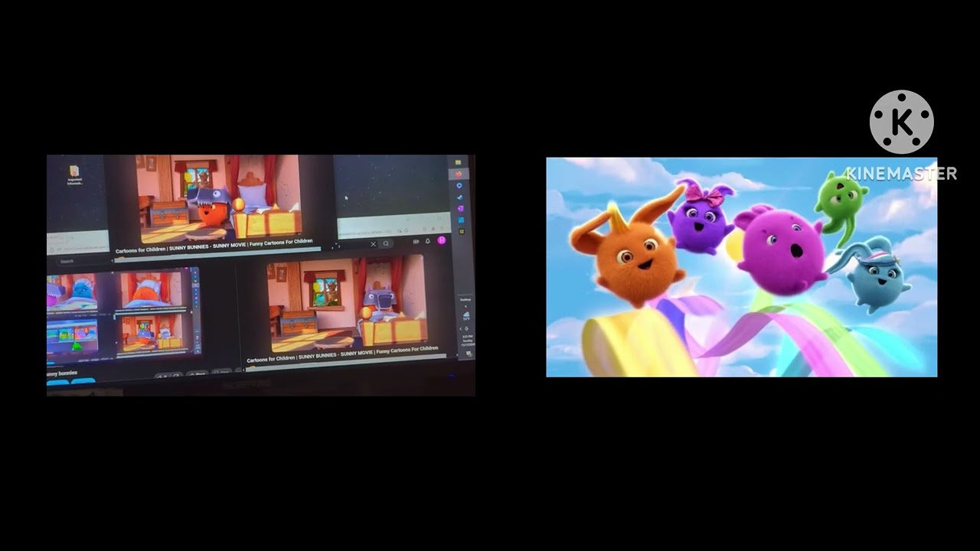This screenshot has width=980, height=551.
Task: Click the address bar of the left browser window
Action: pyautogui.click(x=78, y=249)
